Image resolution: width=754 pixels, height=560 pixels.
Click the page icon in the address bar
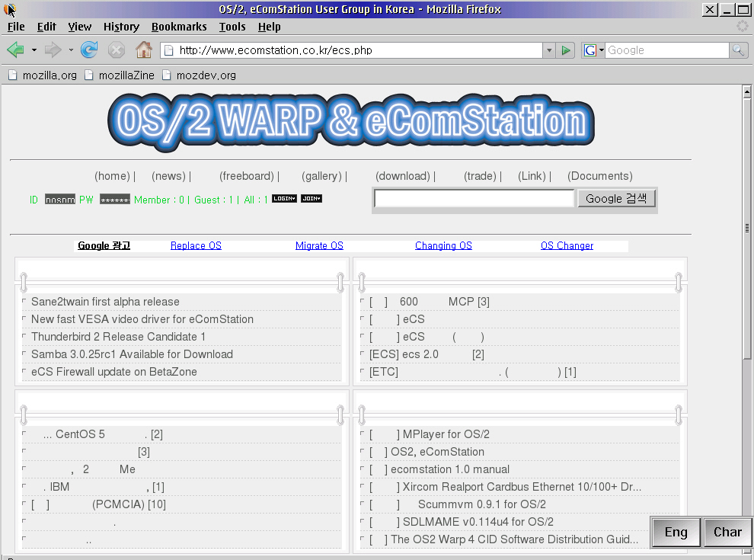click(169, 50)
